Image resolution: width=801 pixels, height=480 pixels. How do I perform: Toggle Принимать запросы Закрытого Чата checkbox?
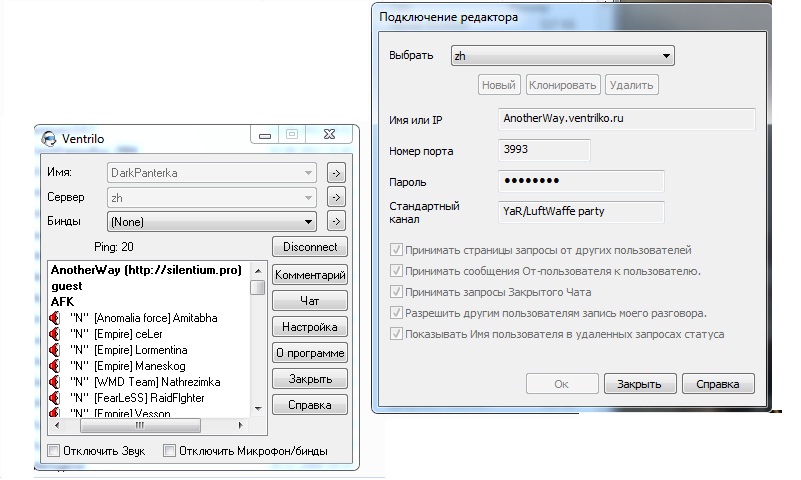click(396, 292)
